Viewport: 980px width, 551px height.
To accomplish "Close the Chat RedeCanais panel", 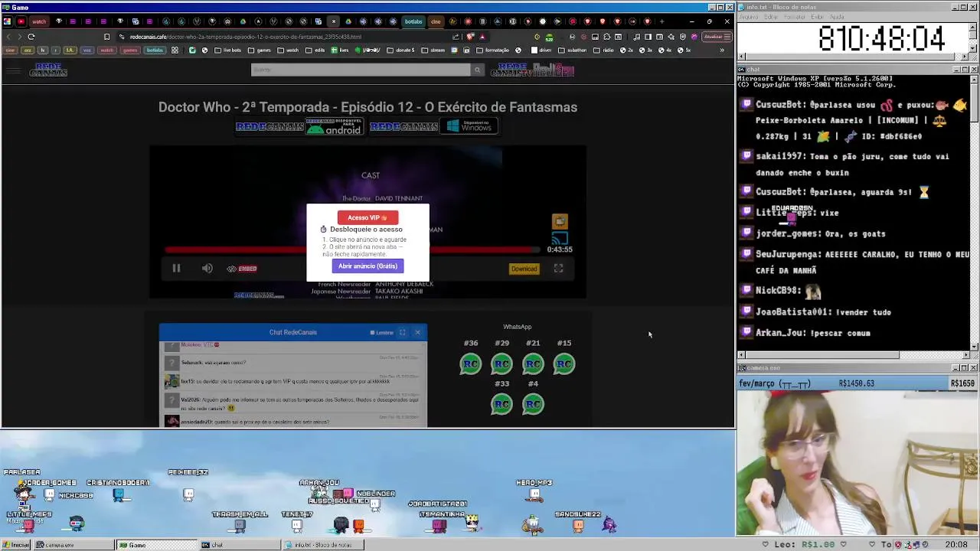I will 417,332.
